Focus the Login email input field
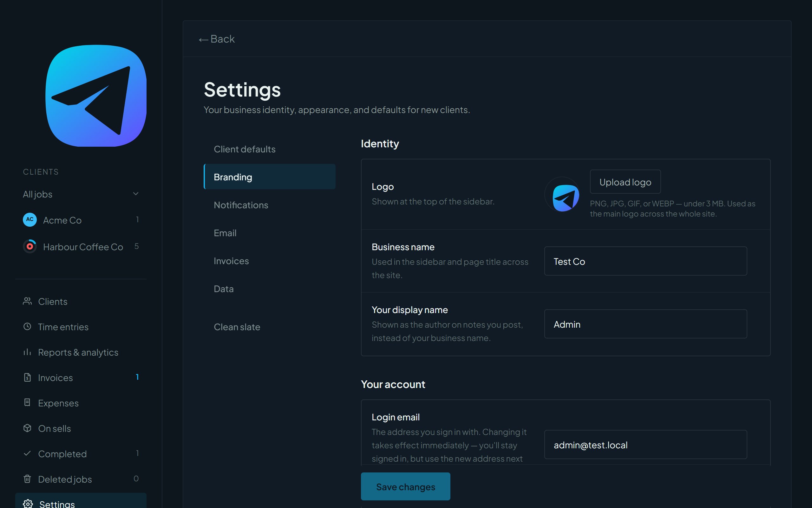This screenshot has height=508, width=812. coord(645,445)
